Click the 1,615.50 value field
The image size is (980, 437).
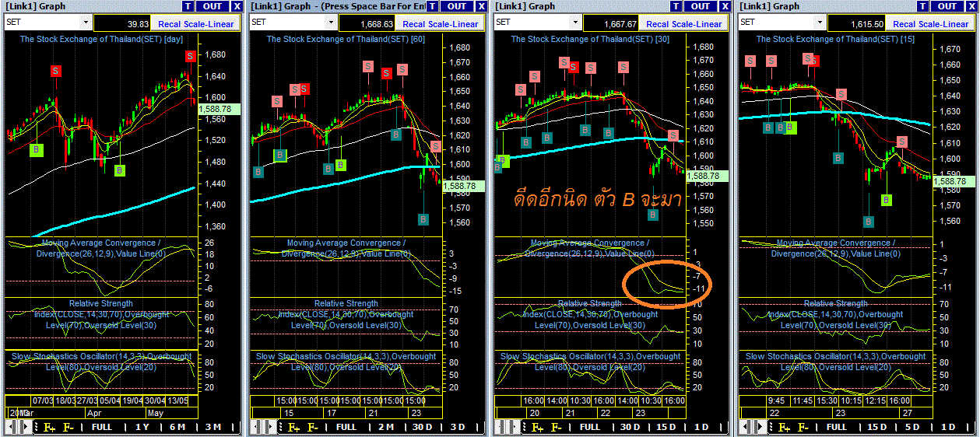point(857,23)
